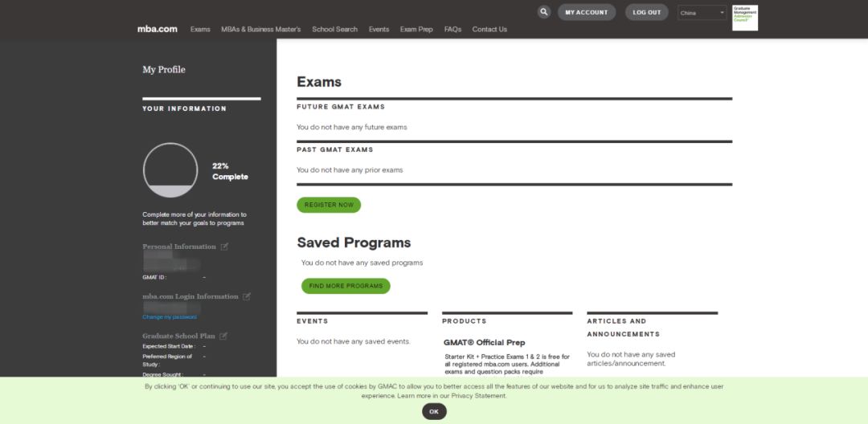Image resolution: width=868 pixels, height=424 pixels.
Task: Click the cookie notice Privacy Statement text
Action: (x=477, y=396)
